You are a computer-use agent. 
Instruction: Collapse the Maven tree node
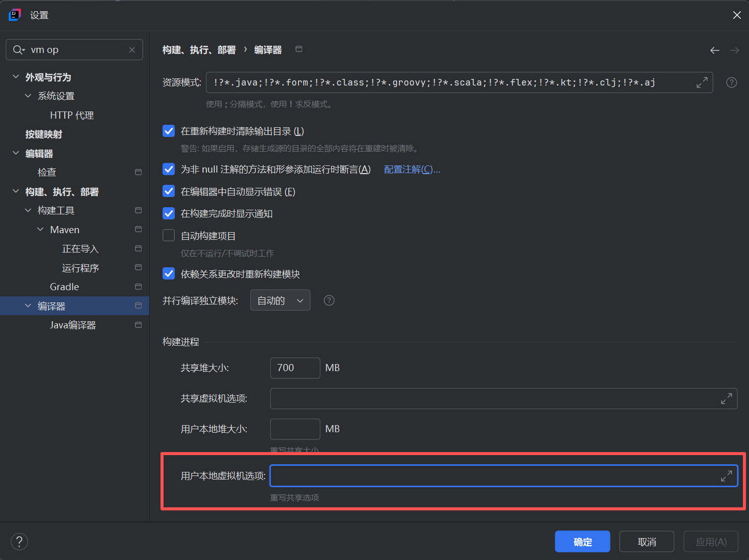coord(40,229)
